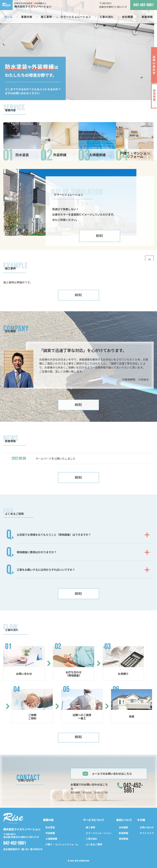Click the scroll-to-top arrow icon
Screen dimensions: 157x868
(149, 259)
